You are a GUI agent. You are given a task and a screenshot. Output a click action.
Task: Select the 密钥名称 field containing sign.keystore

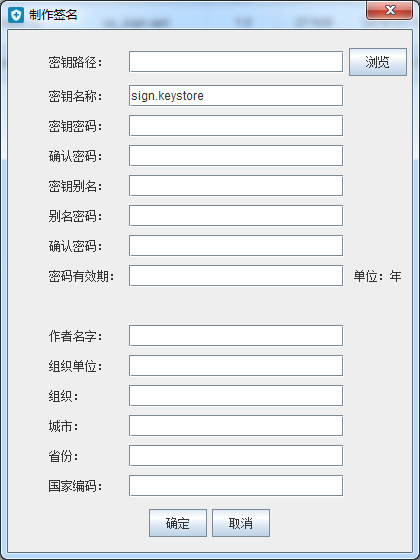[x=236, y=95]
